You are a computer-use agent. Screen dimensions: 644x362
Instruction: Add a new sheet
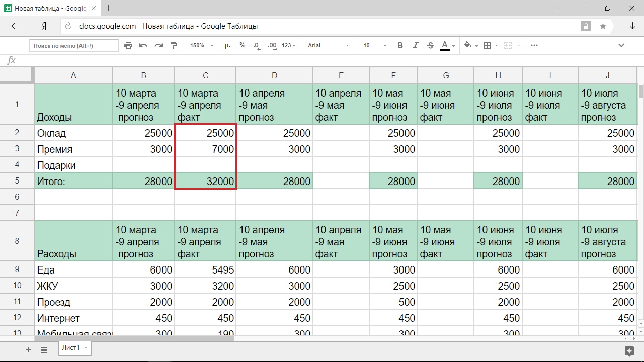(x=28, y=350)
